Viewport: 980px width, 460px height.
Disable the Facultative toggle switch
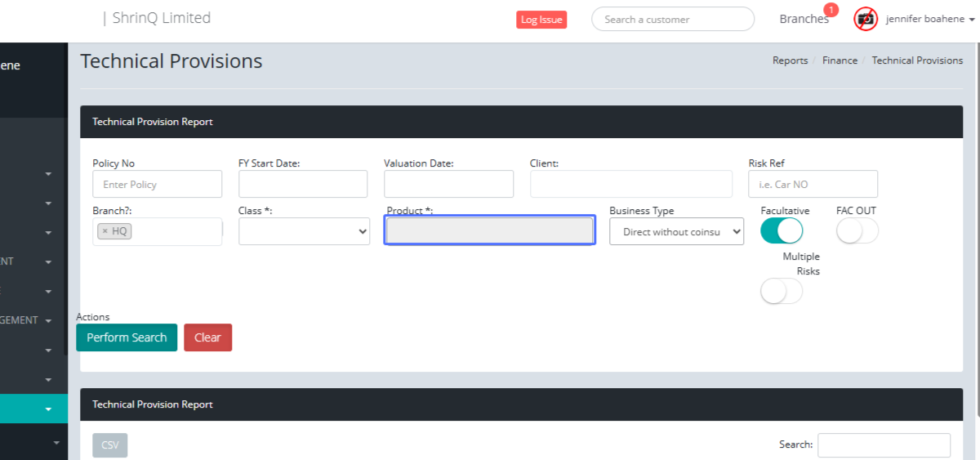[x=782, y=231]
